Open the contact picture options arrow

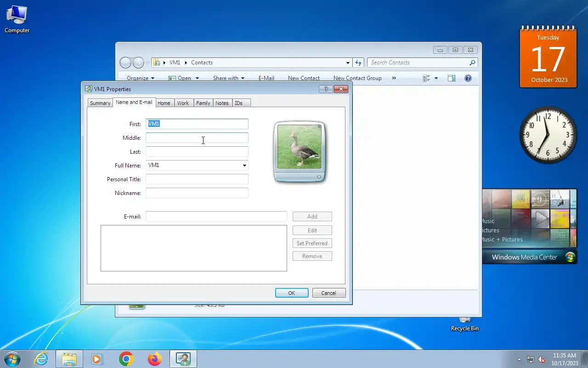[319, 177]
